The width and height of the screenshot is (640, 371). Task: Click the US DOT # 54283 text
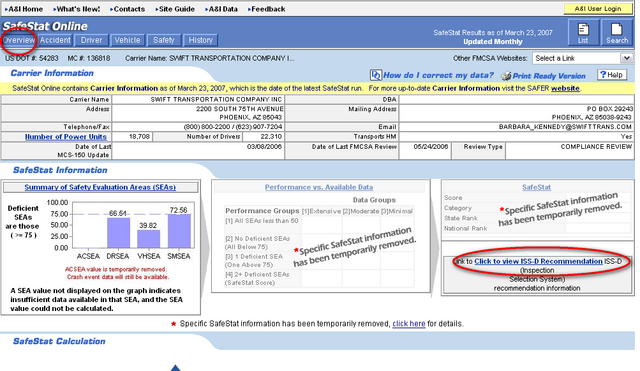(32, 58)
